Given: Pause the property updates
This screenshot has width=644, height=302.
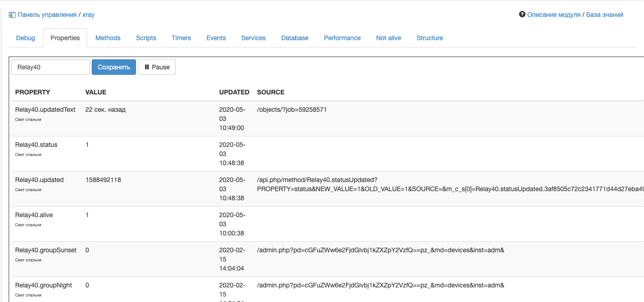Looking at the screenshot, I should click(x=157, y=67).
